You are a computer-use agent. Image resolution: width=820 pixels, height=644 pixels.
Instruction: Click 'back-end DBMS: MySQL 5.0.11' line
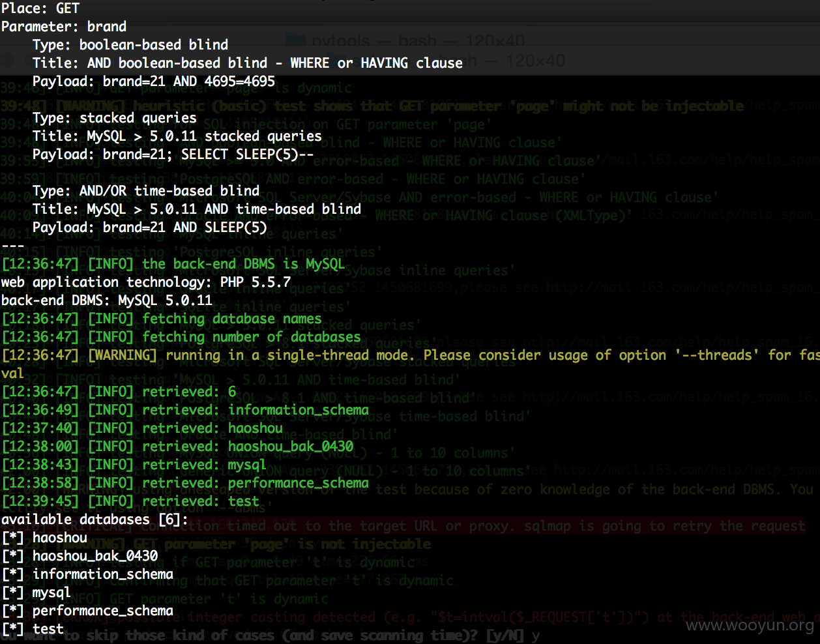coord(107,300)
